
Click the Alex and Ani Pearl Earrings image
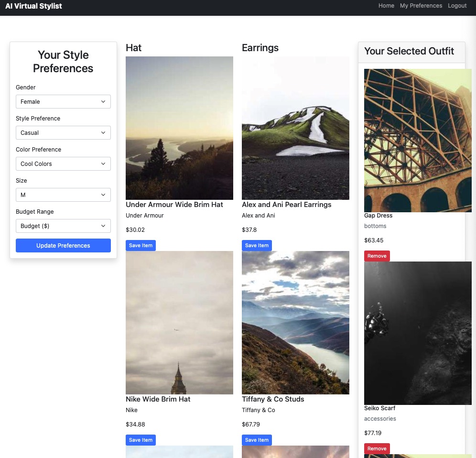click(295, 128)
